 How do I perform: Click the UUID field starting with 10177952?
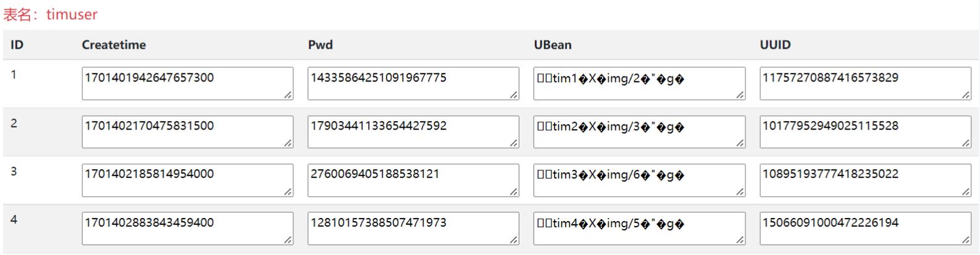tap(865, 132)
